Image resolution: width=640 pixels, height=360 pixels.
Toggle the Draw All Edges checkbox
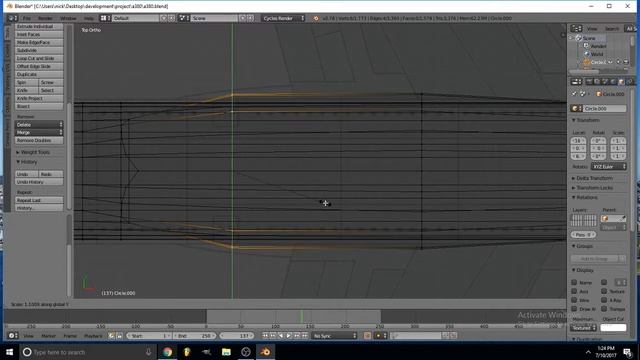coord(574,309)
